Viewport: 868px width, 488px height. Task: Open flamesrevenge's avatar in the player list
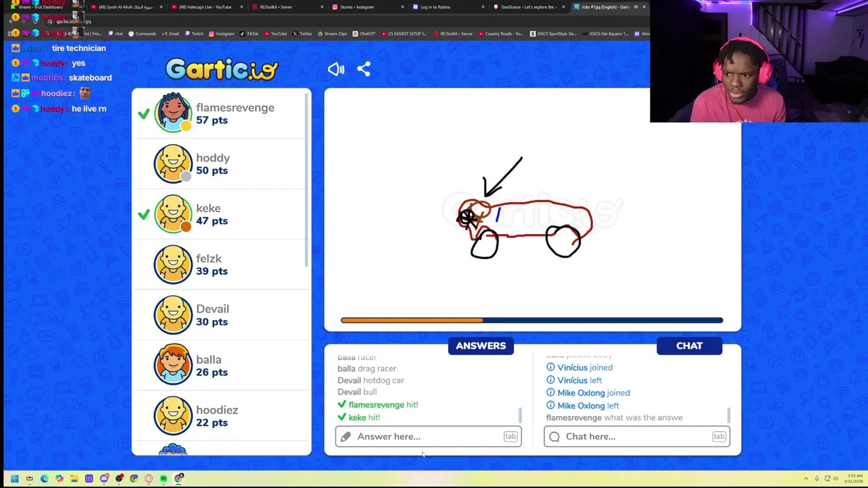point(174,113)
